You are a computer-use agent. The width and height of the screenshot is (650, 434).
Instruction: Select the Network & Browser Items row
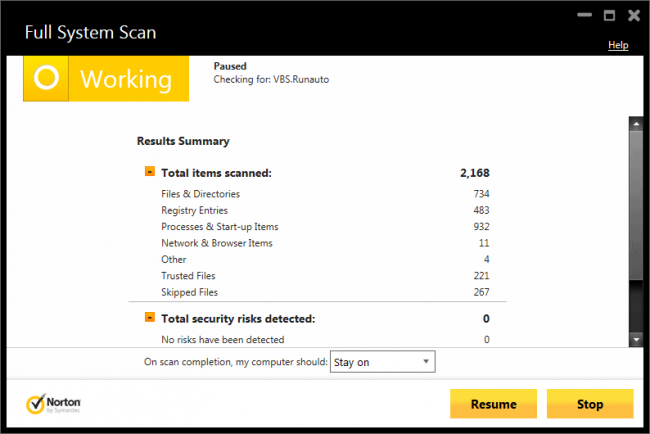(x=325, y=243)
